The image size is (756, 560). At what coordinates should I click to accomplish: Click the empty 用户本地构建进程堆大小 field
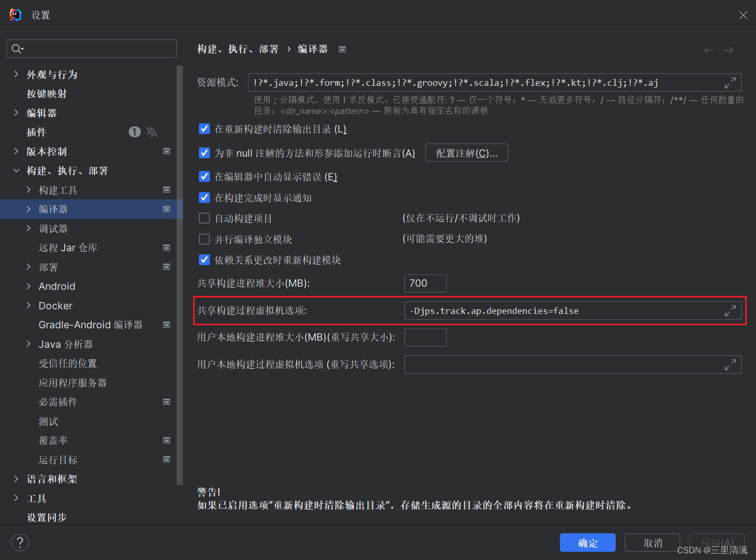425,338
